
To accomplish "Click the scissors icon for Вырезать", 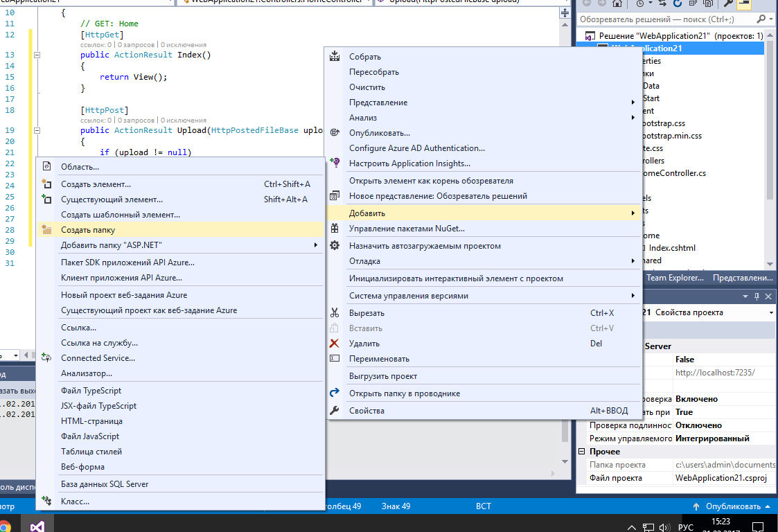I will pos(335,312).
